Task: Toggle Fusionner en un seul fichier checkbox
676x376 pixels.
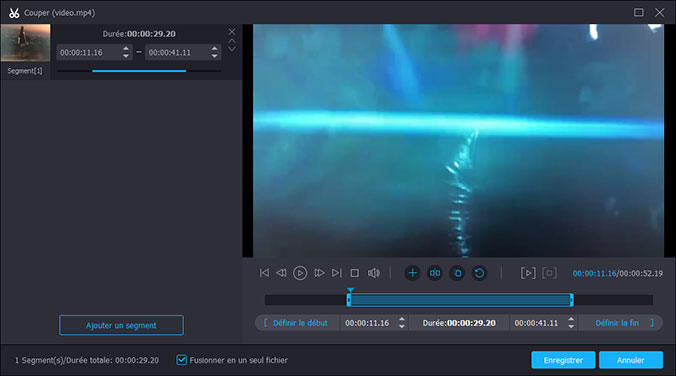Action: [182, 360]
